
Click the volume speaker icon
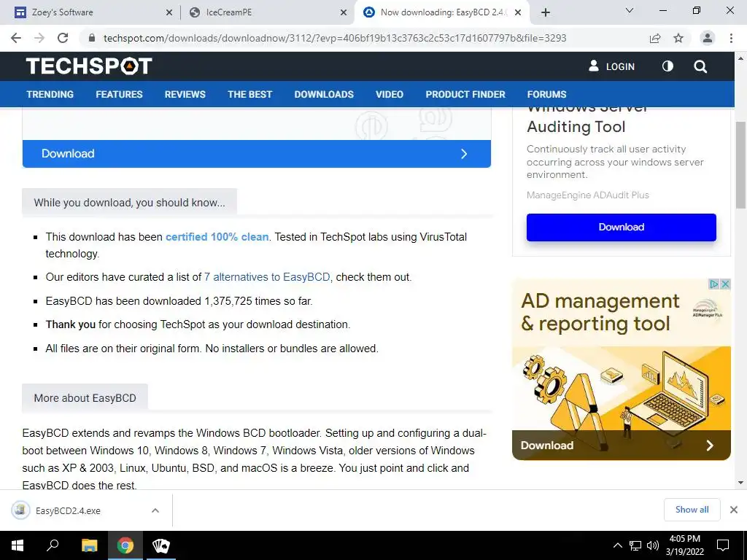coord(653,545)
